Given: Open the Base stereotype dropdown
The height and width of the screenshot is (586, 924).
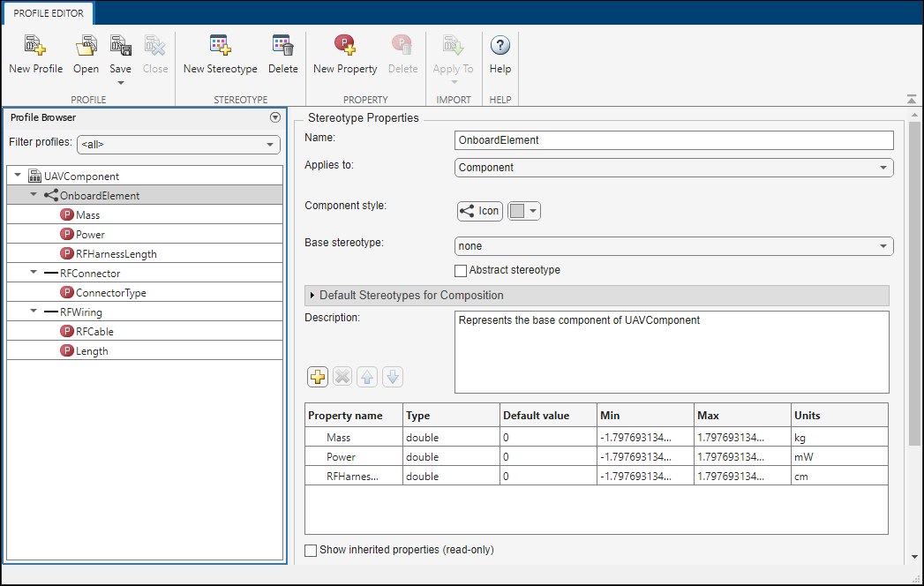Looking at the screenshot, I should click(x=674, y=246).
